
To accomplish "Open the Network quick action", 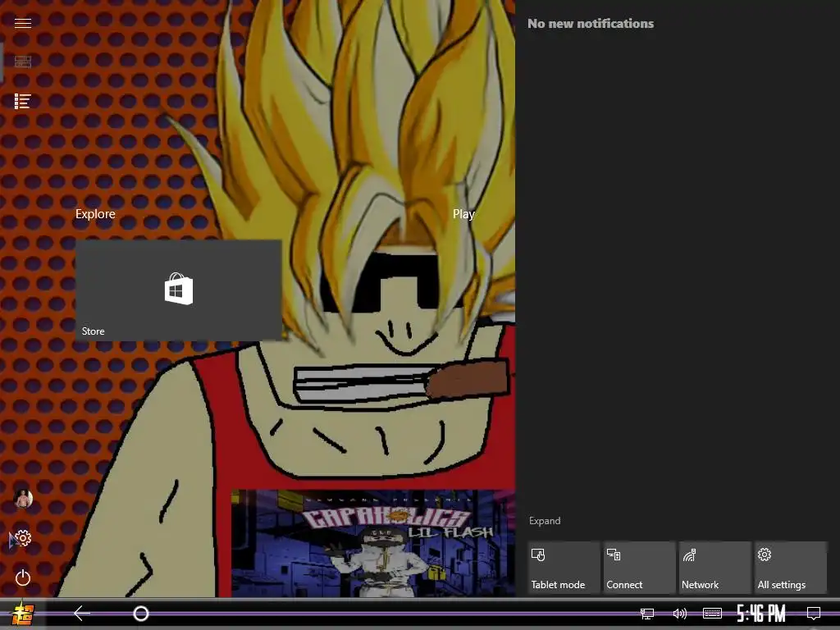I will 714,568.
